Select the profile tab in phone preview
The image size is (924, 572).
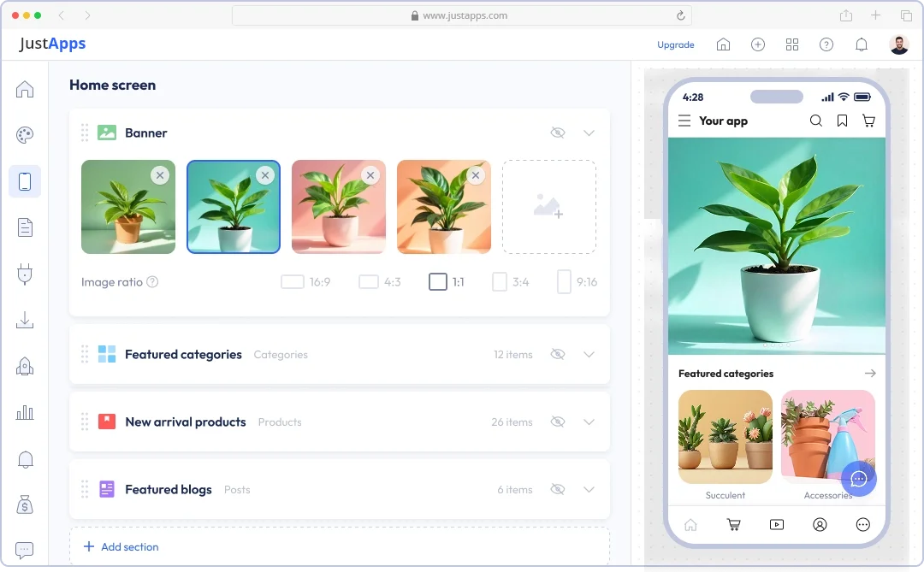coord(820,525)
